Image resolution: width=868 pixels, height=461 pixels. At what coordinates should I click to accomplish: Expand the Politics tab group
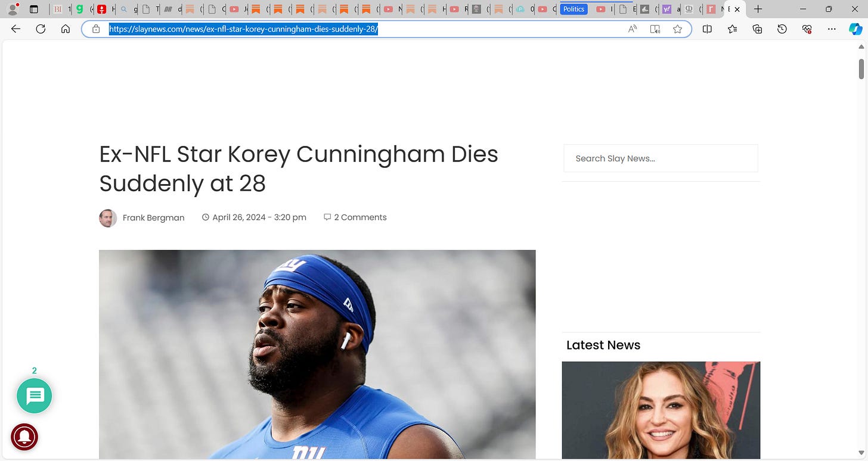point(573,9)
